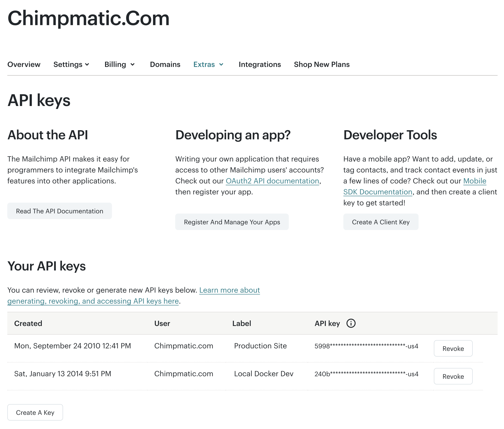
Task: Click Create A Key button
Action: [x=35, y=412]
